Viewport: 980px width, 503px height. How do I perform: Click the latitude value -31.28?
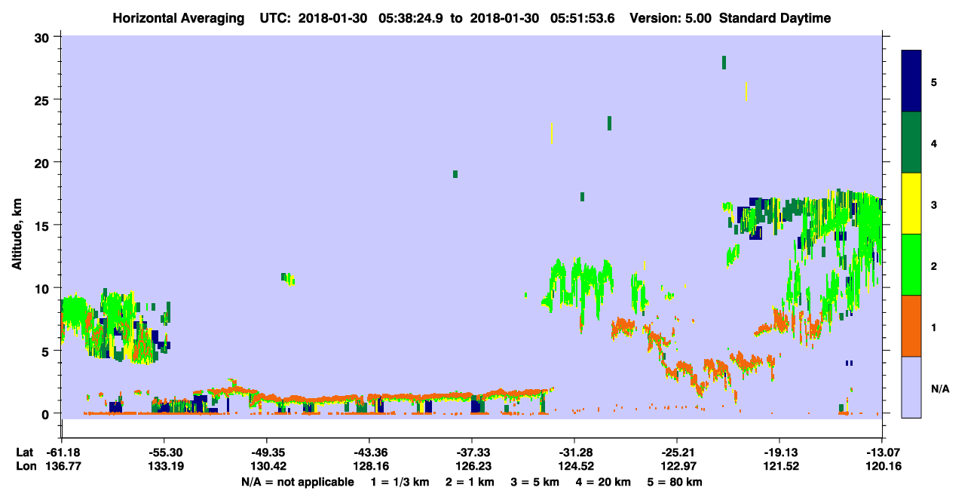coord(574,452)
